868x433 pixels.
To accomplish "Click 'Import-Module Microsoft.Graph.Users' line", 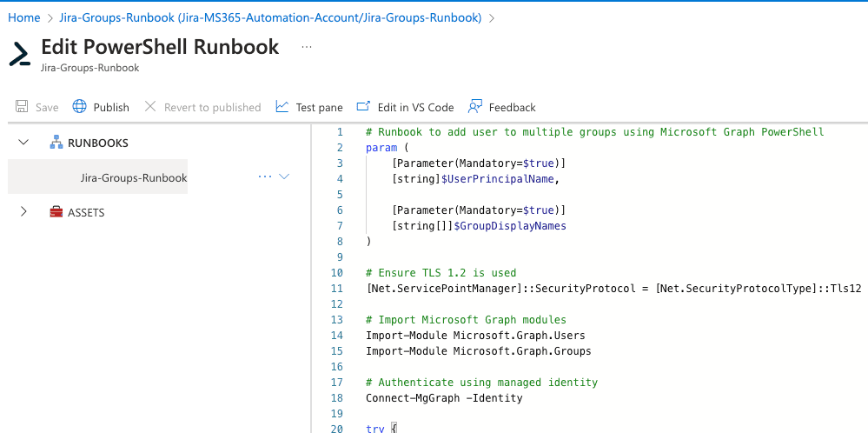I will coord(475,335).
